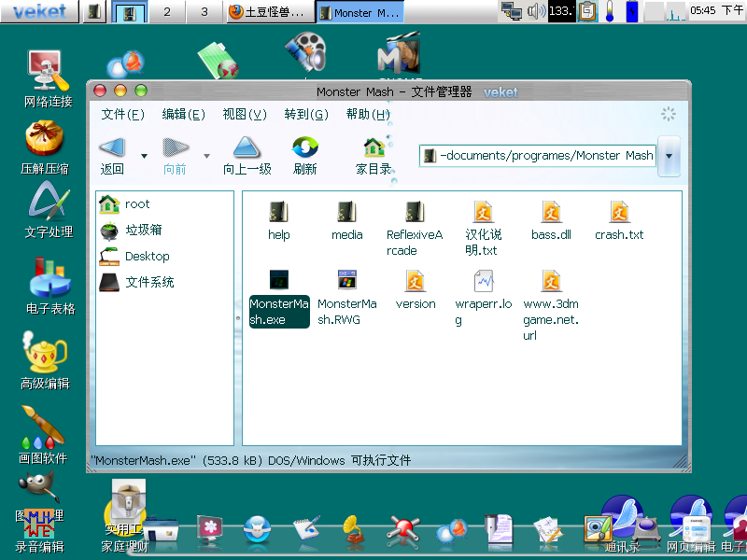The image size is (747, 560).
Task: Open the chat bubbles dock icon
Action: point(450,532)
